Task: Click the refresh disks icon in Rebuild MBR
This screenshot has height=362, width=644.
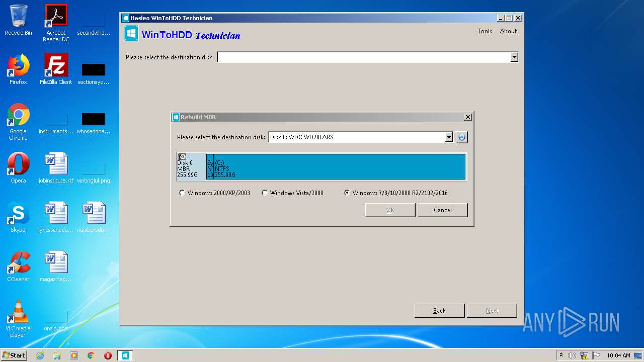Action: (461, 137)
